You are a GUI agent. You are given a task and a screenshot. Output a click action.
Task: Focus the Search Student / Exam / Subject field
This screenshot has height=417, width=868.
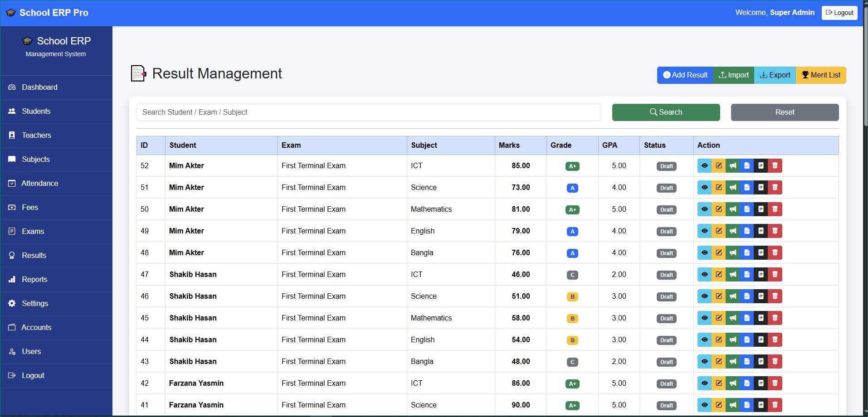point(369,112)
